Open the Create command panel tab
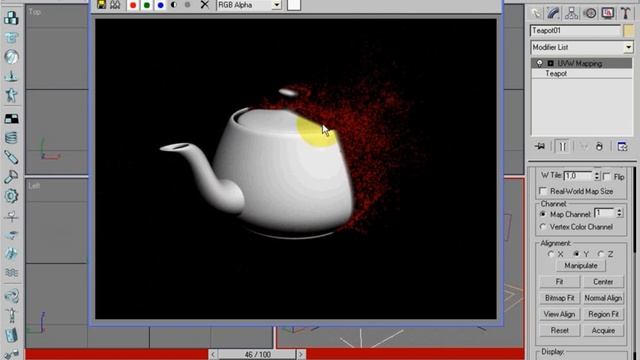Image resolution: width=640 pixels, height=360 pixels. point(536,13)
